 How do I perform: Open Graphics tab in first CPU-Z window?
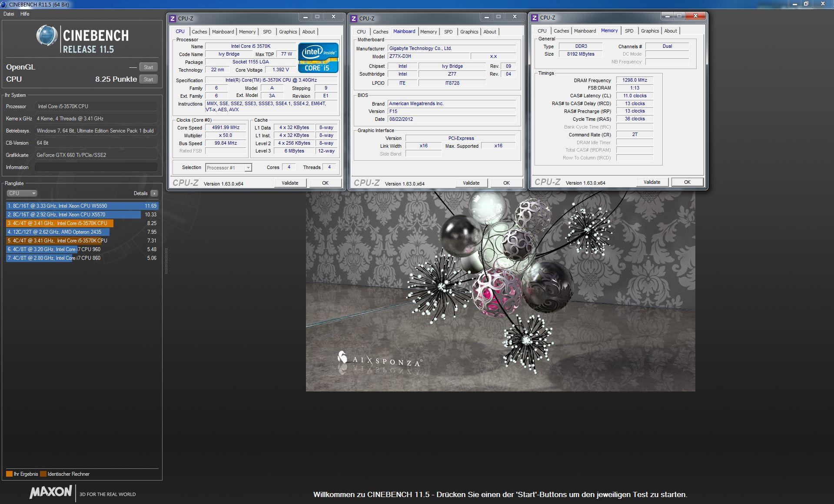(x=288, y=32)
